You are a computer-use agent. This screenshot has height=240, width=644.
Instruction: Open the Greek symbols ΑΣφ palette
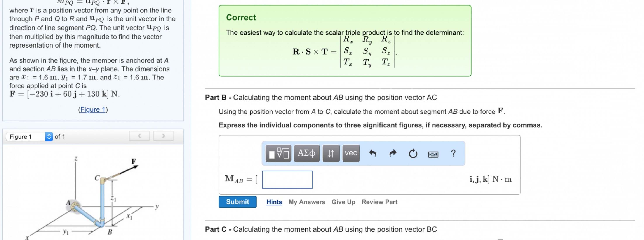(x=306, y=153)
